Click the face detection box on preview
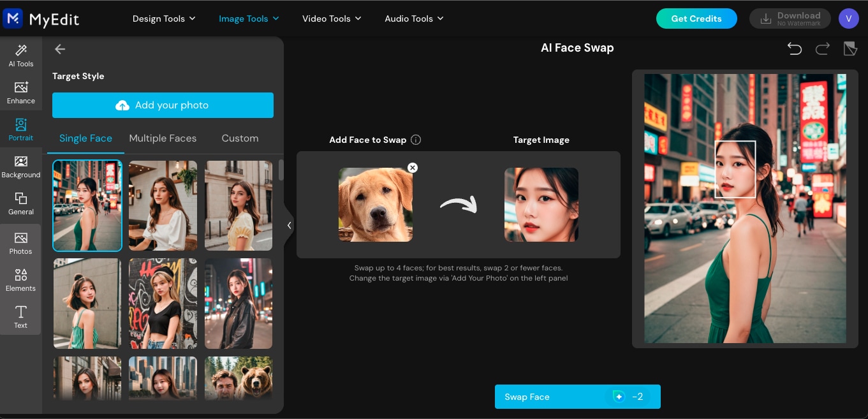This screenshot has width=868, height=419. 735,169
